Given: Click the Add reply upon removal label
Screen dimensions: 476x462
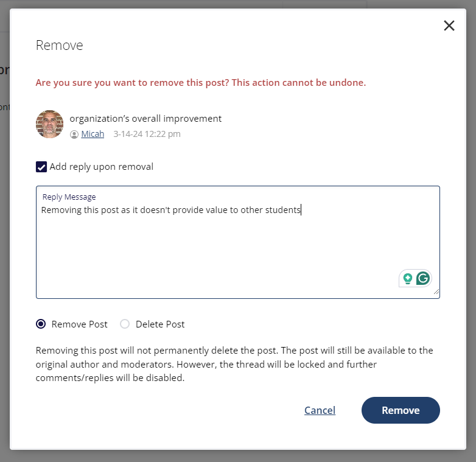Looking at the screenshot, I should [x=102, y=167].
